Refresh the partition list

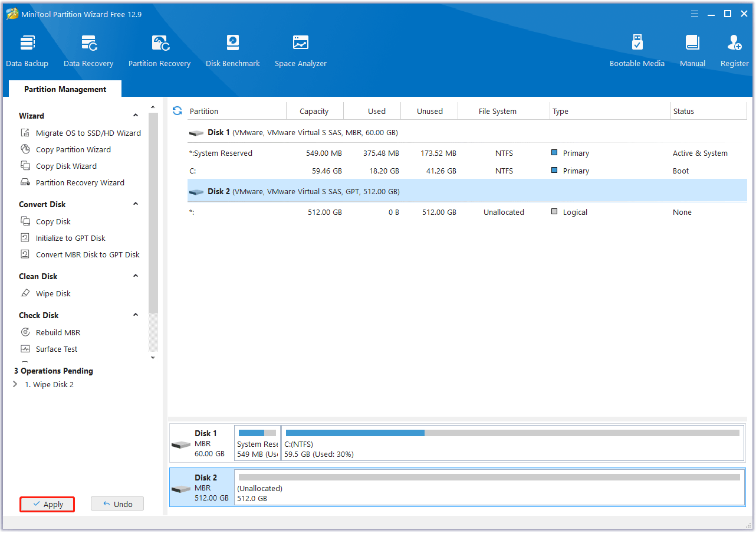(x=177, y=110)
